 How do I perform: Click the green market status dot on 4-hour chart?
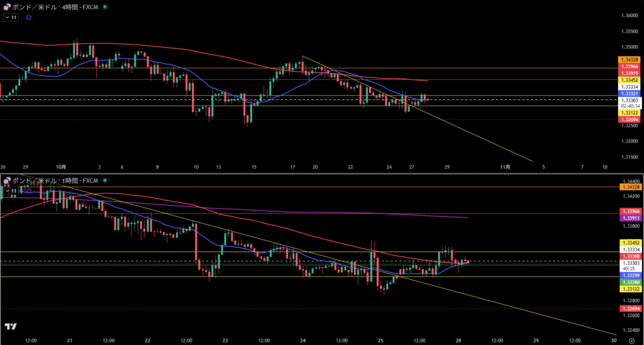(x=104, y=7)
